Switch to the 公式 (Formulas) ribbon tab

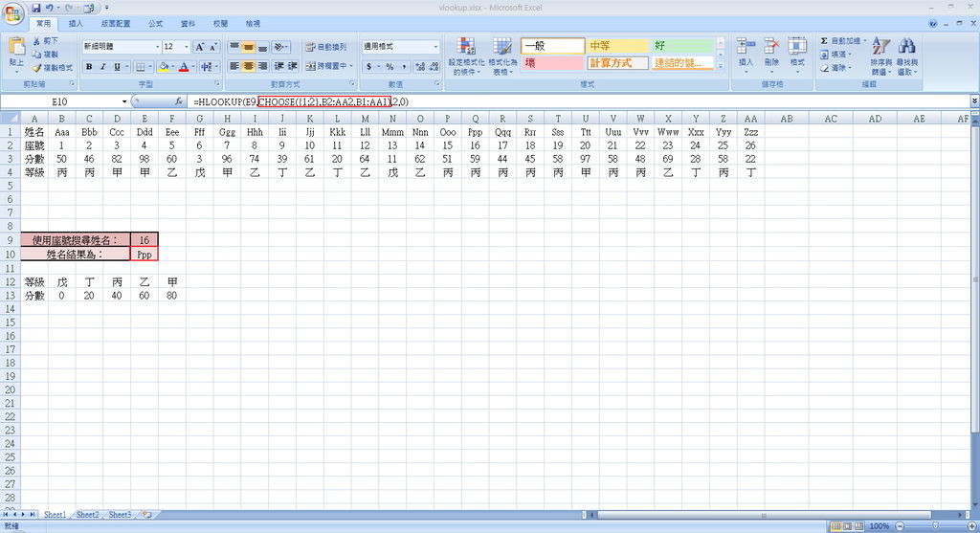point(155,23)
